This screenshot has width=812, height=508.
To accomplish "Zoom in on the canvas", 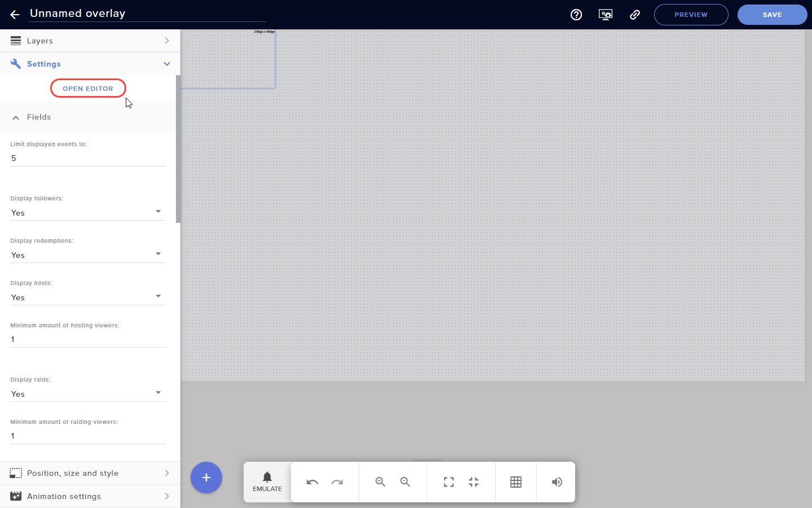I will [381, 482].
